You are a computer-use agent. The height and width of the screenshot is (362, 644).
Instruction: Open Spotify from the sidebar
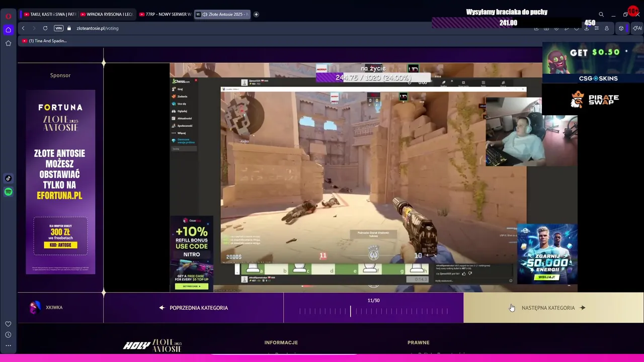8,192
